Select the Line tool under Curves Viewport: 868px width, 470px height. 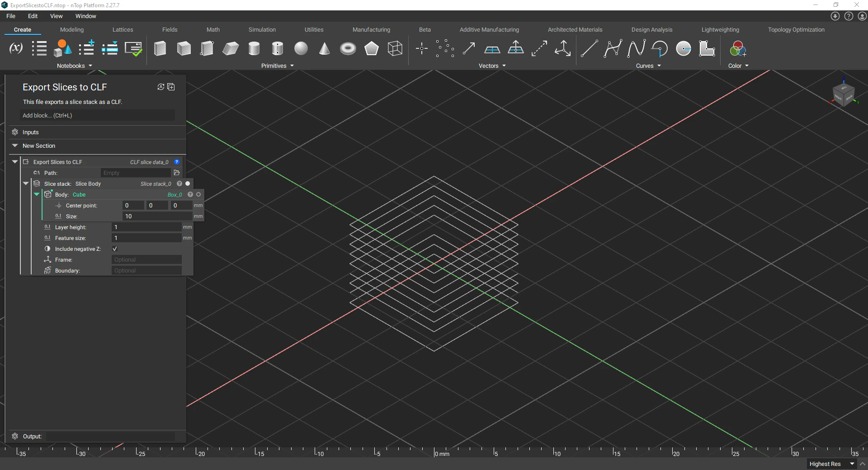589,48
